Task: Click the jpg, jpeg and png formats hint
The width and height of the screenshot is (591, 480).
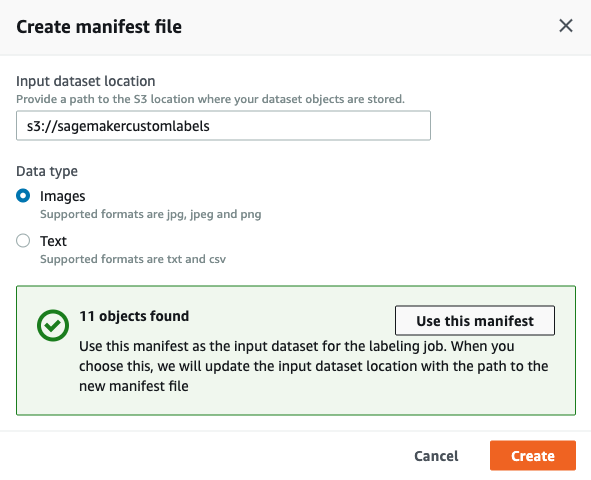Action: click(x=150, y=214)
